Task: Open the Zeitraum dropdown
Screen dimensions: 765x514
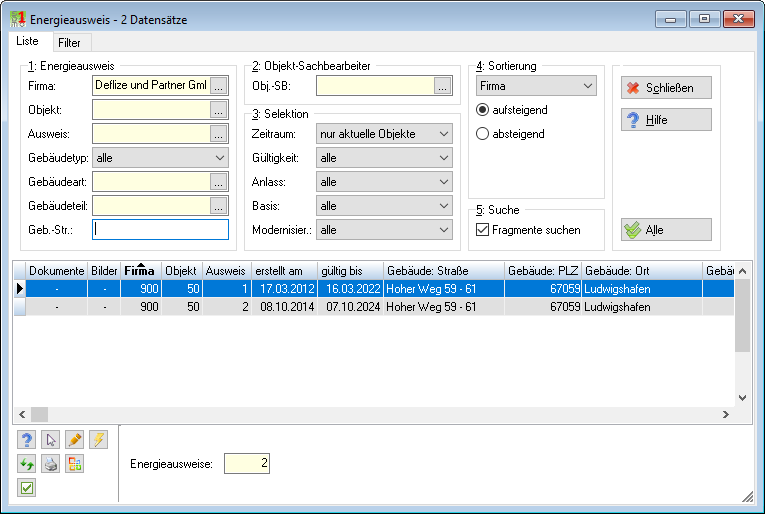Action: tap(384, 134)
